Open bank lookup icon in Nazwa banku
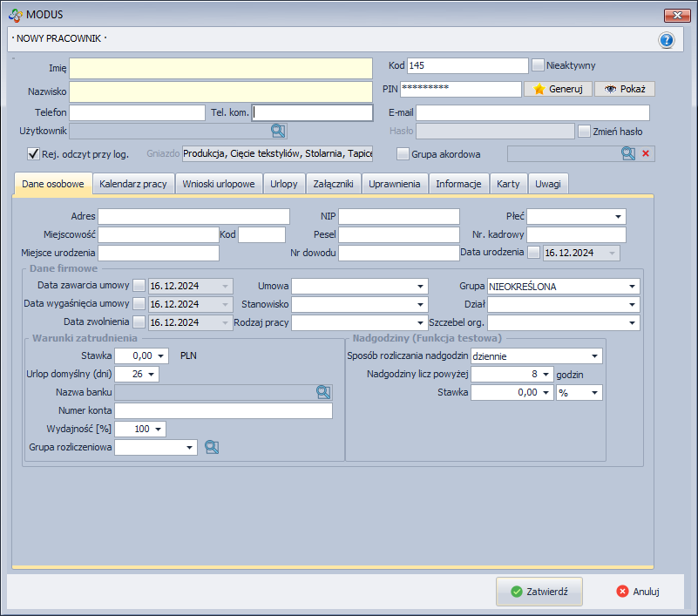This screenshot has width=698, height=616. [x=323, y=392]
